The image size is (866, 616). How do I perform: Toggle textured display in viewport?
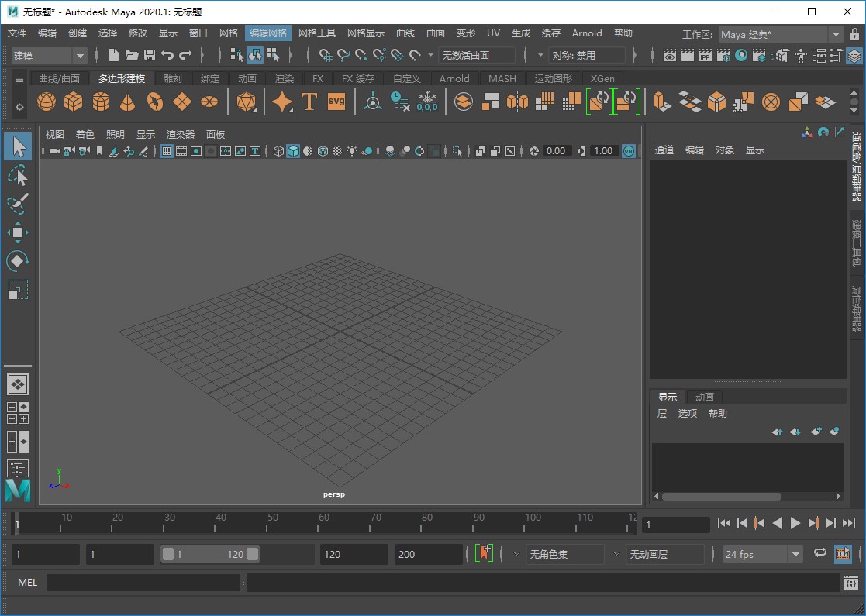tap(337, 150)
